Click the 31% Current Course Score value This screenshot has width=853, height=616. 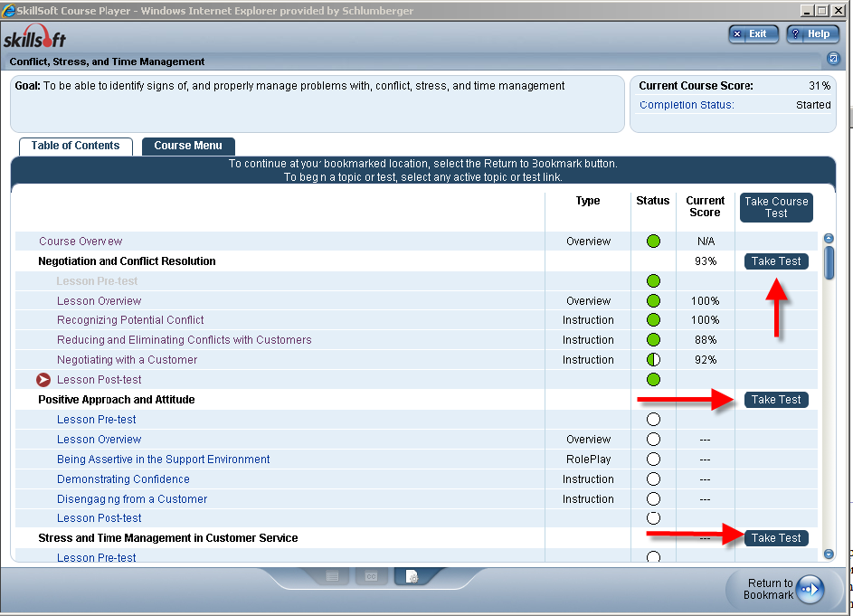tap(820, 86)
